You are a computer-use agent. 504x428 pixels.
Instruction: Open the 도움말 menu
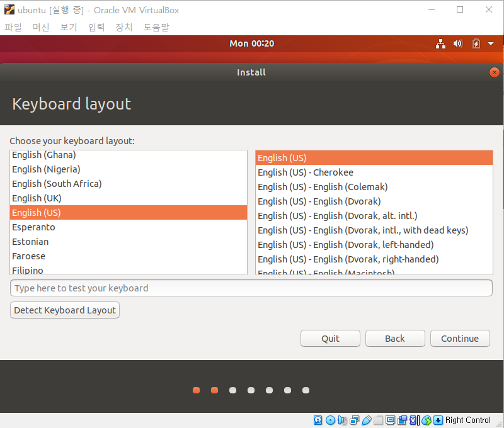(x=156, y=27)
